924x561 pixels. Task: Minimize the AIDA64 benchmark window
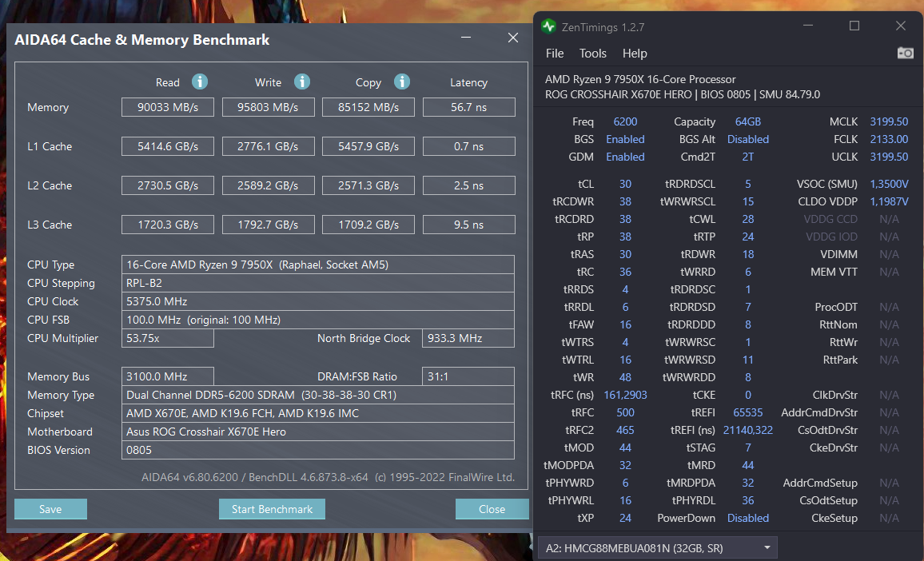point(465,38)
